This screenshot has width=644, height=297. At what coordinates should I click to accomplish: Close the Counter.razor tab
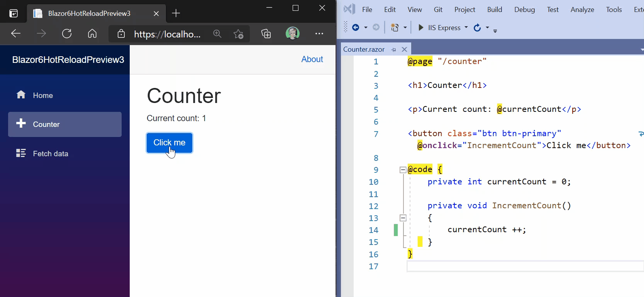coord(404,49)
